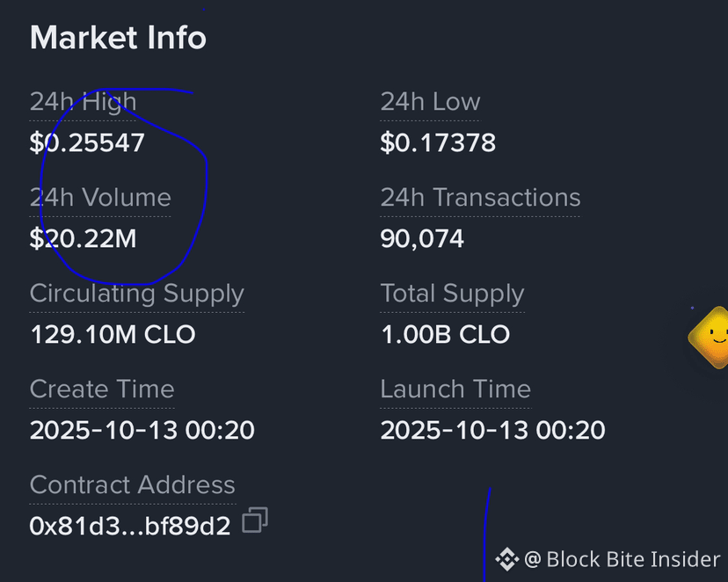Image resolution: width=728 pixels, height=582 pixels.
Task: Tap the 24h Transactions label
Action: (480, 197)
